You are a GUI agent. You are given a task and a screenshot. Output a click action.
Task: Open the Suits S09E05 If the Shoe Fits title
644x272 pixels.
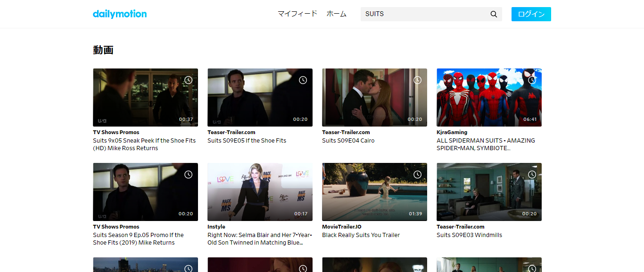(247, 141)
